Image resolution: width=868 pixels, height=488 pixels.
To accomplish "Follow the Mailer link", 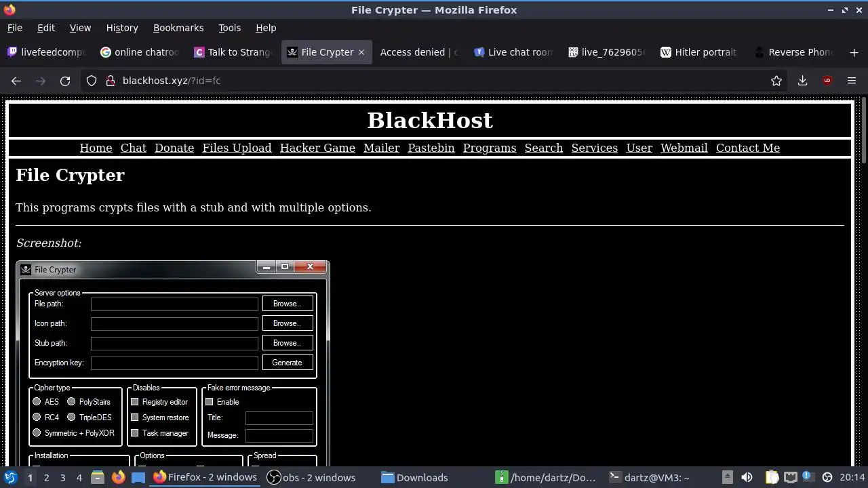I will 381,148.
